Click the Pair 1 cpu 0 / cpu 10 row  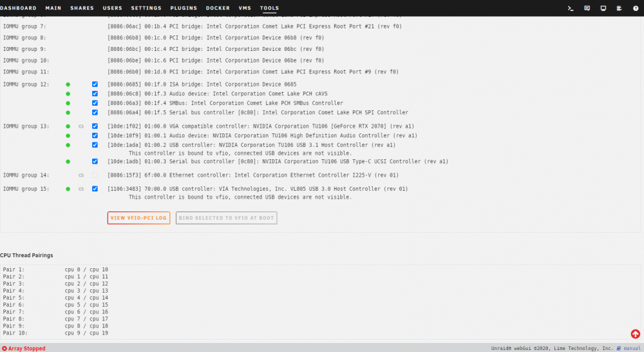(x=55, y=269)
